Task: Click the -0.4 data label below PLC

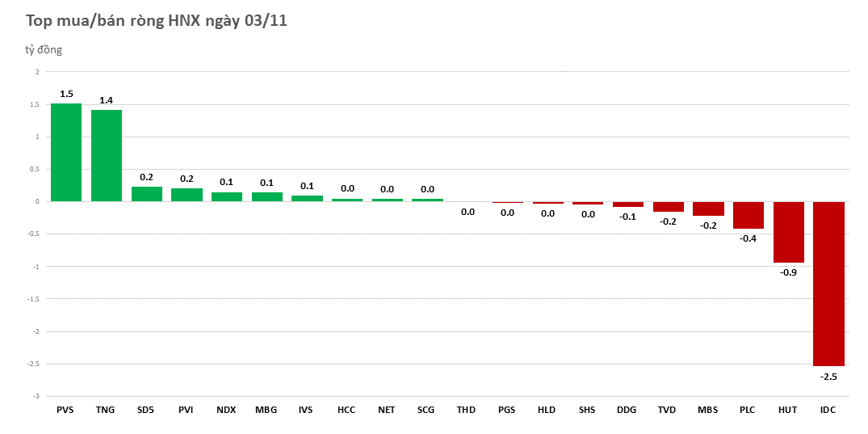Action: coord(748,238)
